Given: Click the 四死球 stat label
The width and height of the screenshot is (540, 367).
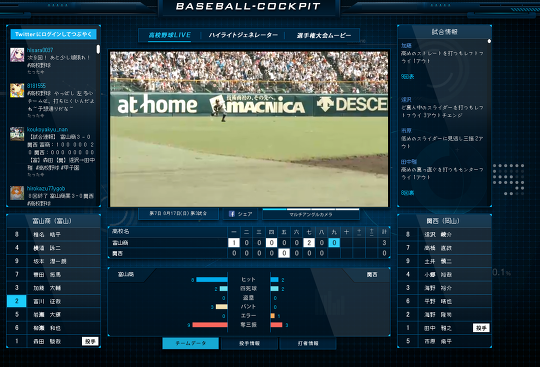Looking at the screenshot, I should [x=248, y=289].
